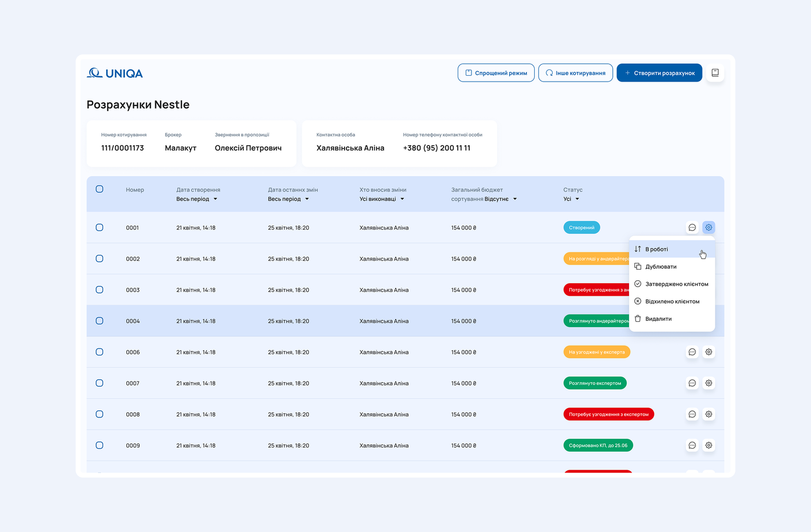Open settings gear for row 0007
The image size is (811, 532).
[x=708, y=383]
